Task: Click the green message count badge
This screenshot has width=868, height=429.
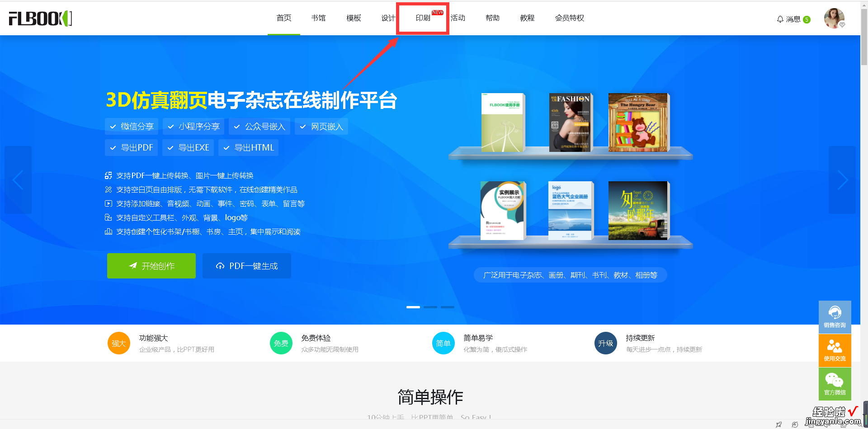Action: click(x=807, y=19)
